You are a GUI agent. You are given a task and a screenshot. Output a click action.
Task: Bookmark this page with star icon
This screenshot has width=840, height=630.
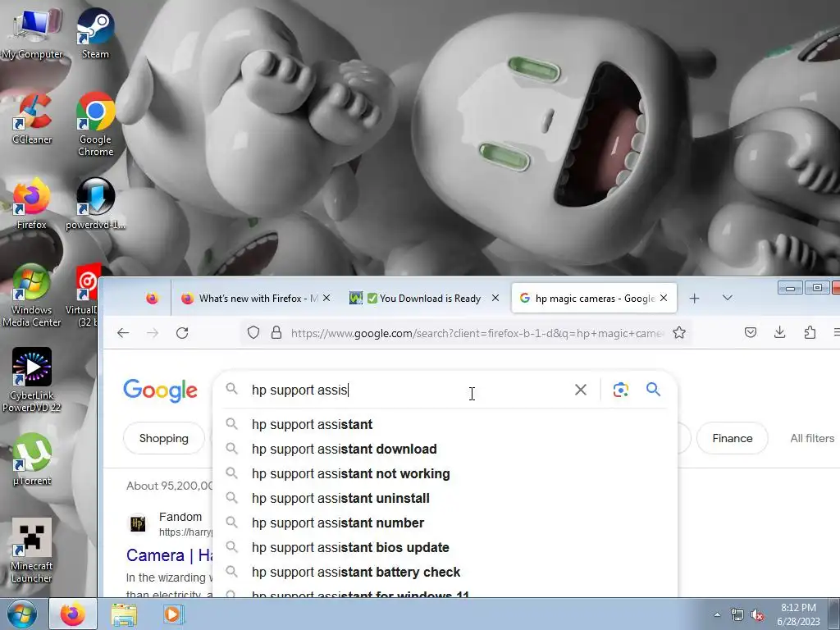point(679,333)
